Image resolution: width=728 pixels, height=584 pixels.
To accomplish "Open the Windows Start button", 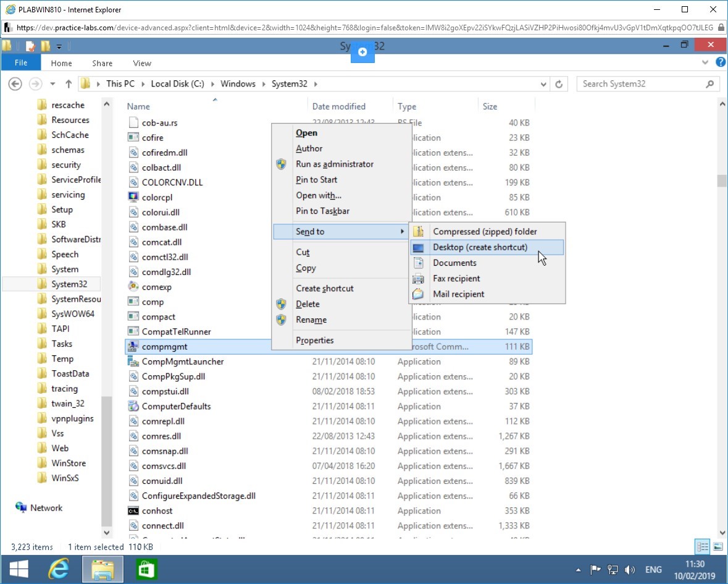I will pyautogui.click(x=19, y=569).
